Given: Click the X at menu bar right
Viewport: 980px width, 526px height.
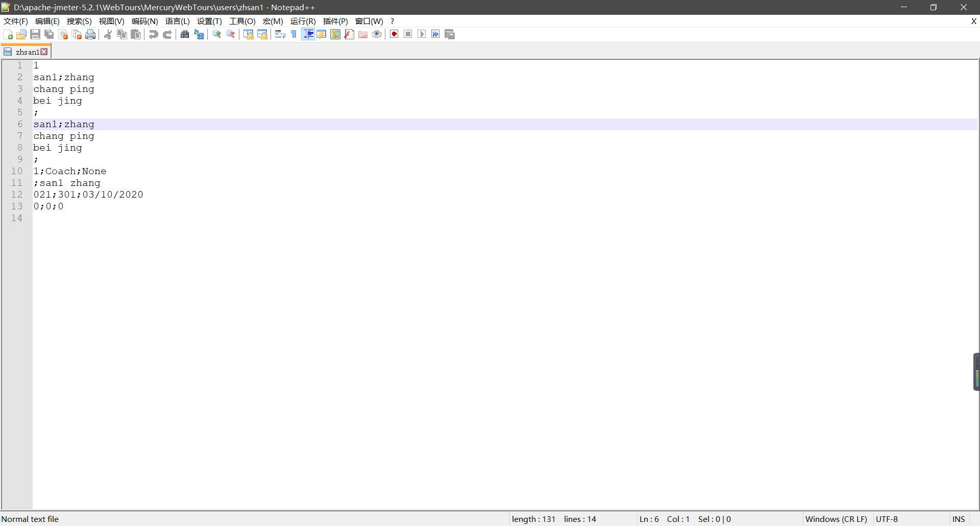Looking at the screenshot, I should (974, 21).
